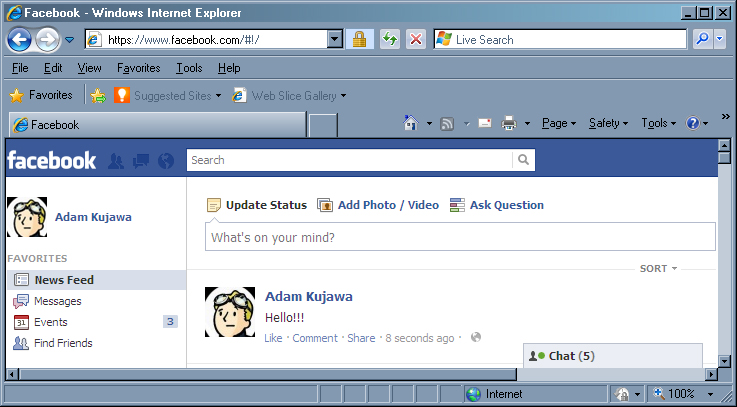Click the facebook logo

coord(52,161)
